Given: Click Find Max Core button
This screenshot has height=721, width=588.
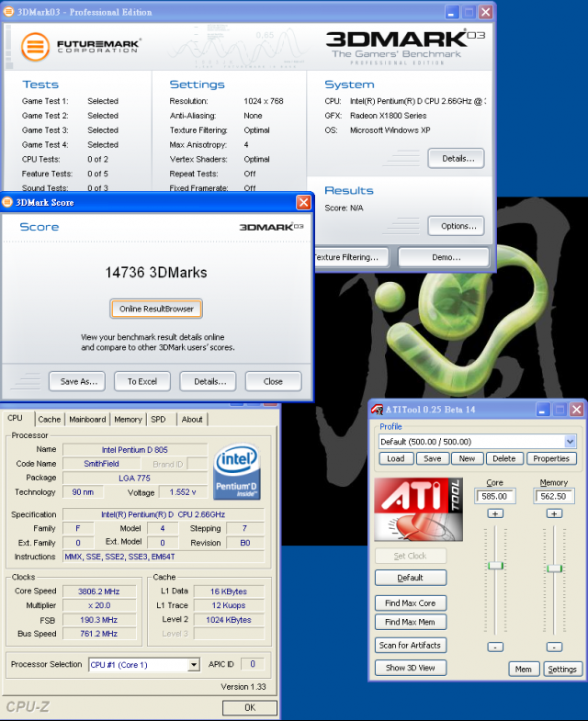Looking at the screenshot, I should [x=411, y=603].
